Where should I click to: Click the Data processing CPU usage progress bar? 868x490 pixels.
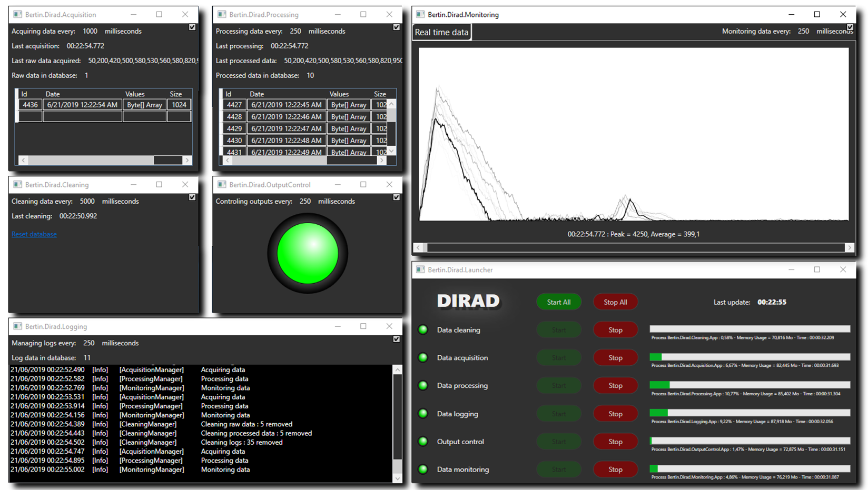click(x=749, y=385)
